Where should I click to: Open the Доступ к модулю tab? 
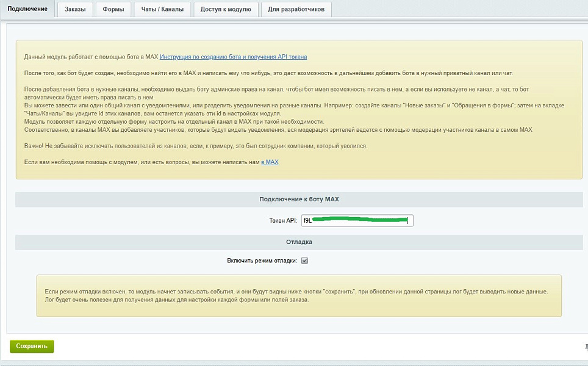coord(226,9)
